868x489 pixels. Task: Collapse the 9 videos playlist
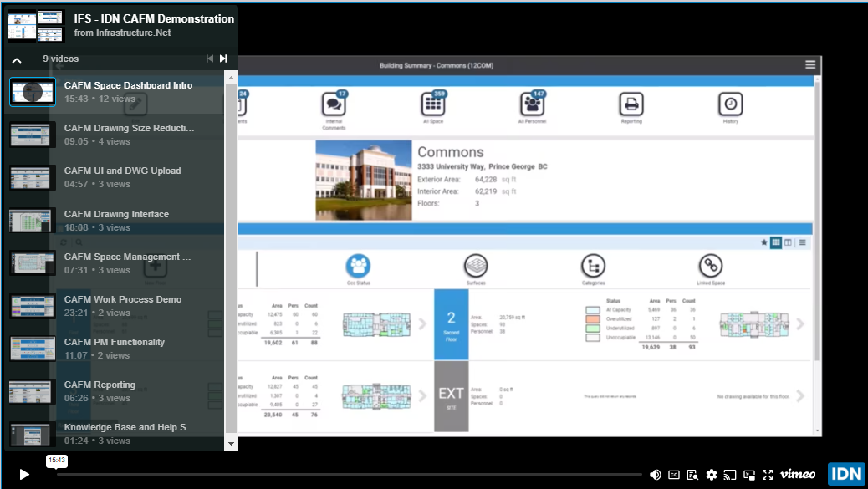point(17,60)
